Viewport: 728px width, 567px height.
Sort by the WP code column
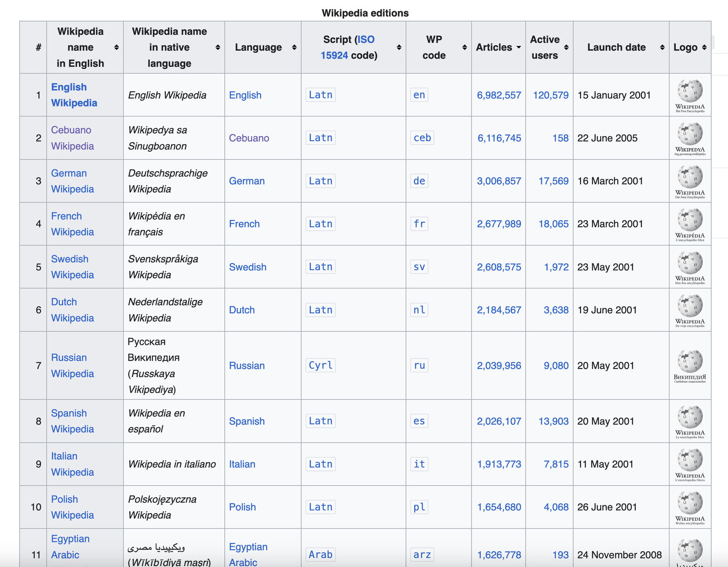tap(438, 48)
